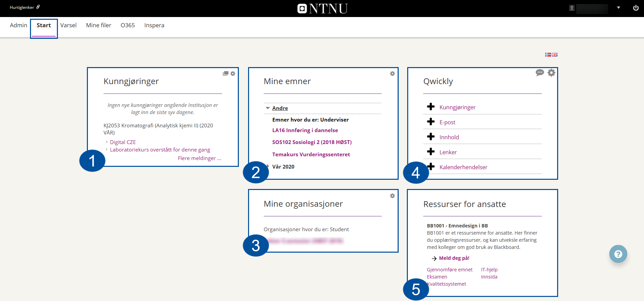Click the user avatar icon
Screen dimensions: 644x301
pyautogui.click(x=572, y=8)
